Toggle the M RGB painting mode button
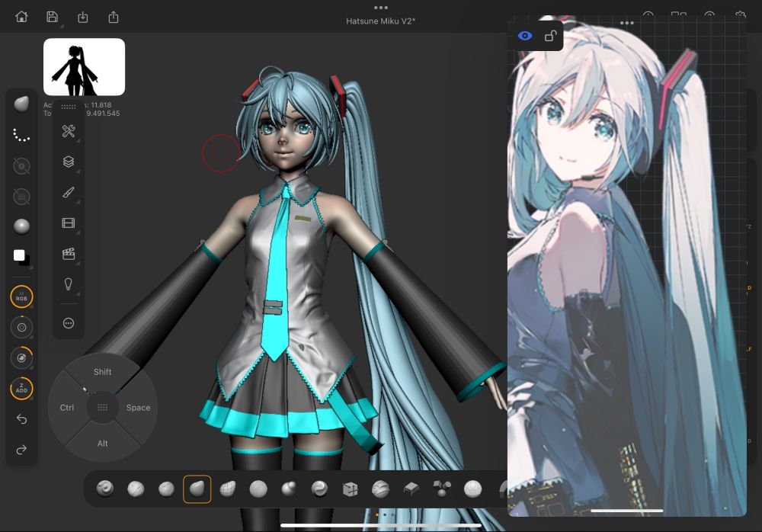Image resolution: width=762 pixels, height=532 pixels. pyautogui.click(x=21, y=296)
